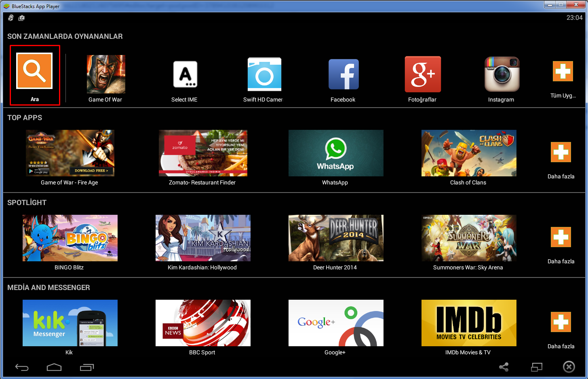Click the 'BBC Sport' label
The width and height of the screenshot is (588, 379).
pyautogui.click(x=202, y=352)
